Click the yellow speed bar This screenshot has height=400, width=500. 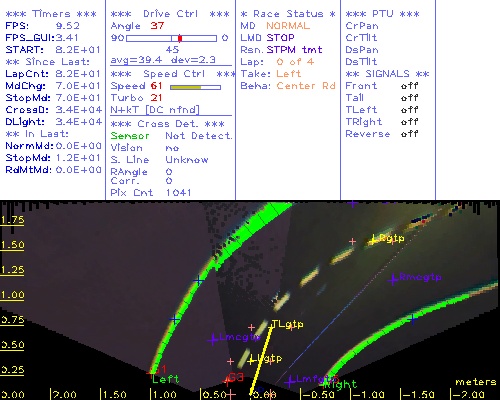[186, 87]
